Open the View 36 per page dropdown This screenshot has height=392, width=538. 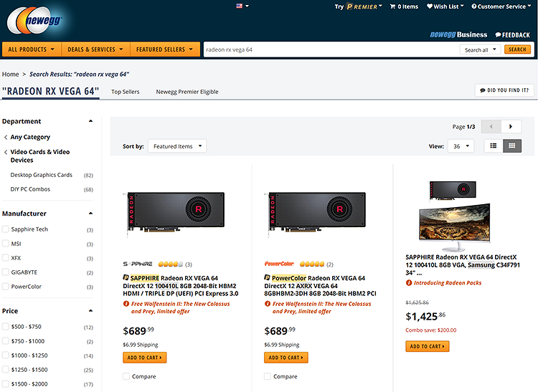point(461,146)
